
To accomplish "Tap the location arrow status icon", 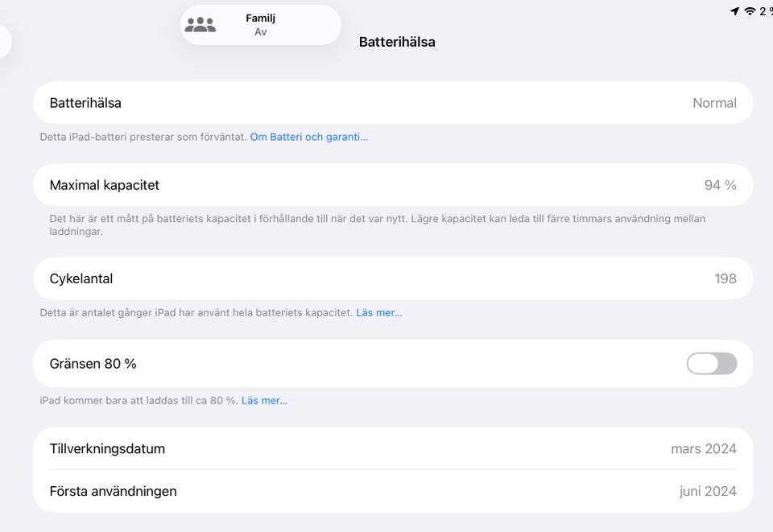I will pyautogui.click(x=734, y=11).
